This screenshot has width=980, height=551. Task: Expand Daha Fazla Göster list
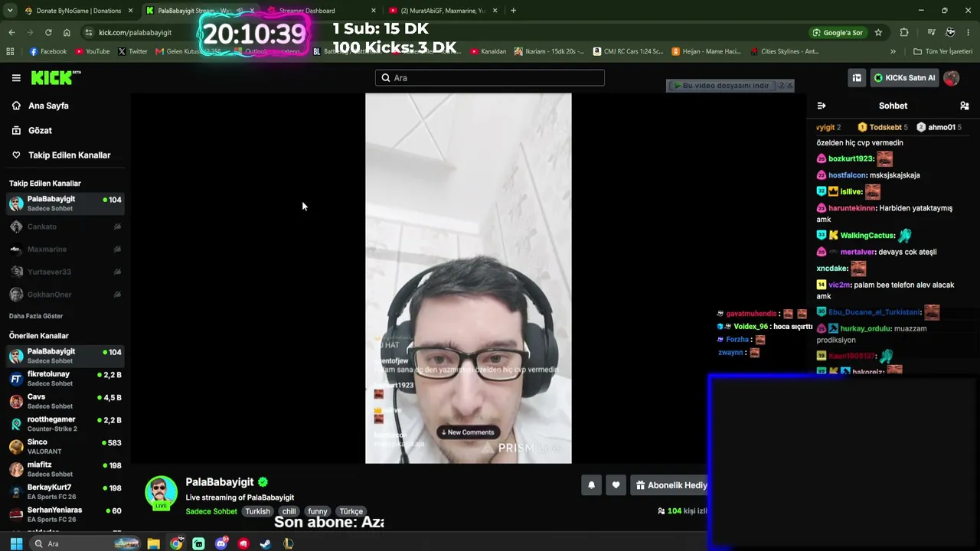[36, 316]
